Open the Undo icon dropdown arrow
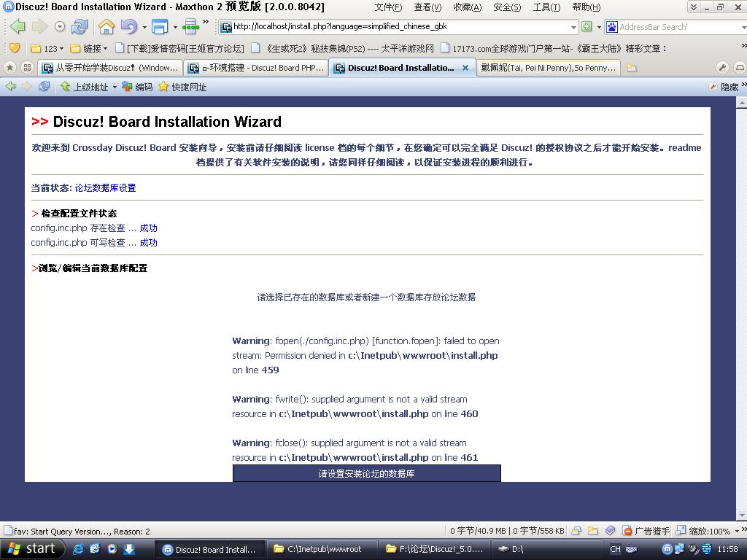The height and width of the screenshot is (560, 747). point(144,28)
